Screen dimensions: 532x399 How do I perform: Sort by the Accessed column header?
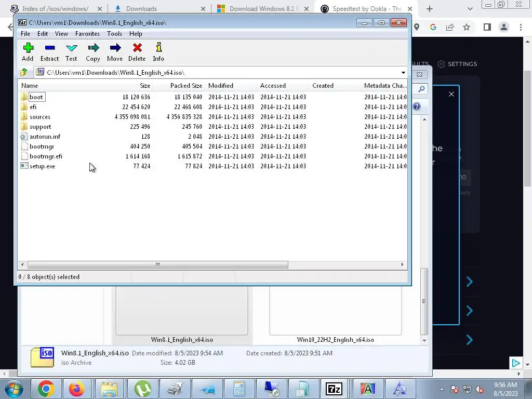[x=283, y=86]
